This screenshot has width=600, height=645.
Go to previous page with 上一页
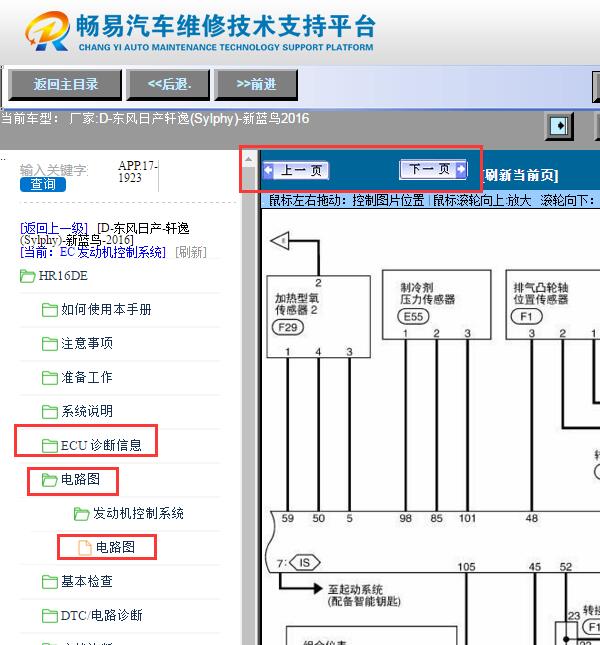[x=296, y=170]
